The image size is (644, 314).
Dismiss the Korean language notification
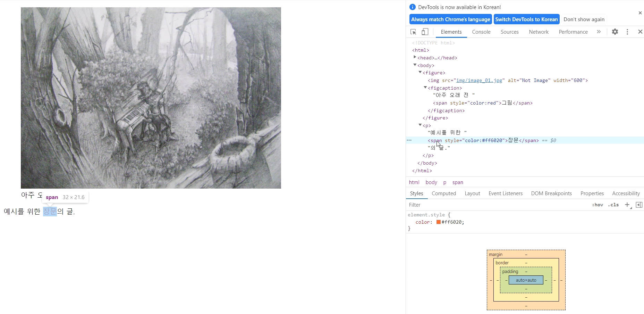pyautogui.click(x=640, y=13)
